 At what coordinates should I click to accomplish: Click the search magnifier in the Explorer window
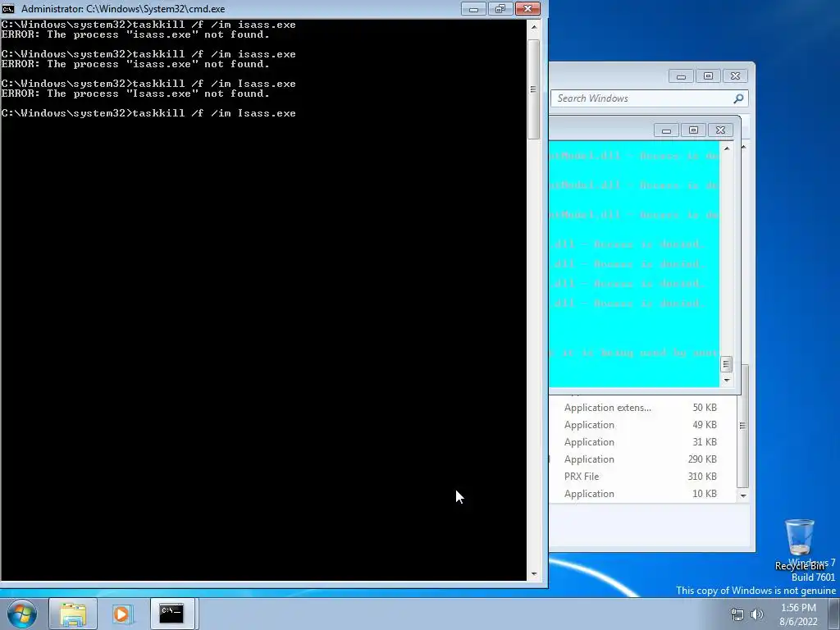[738, 98]
